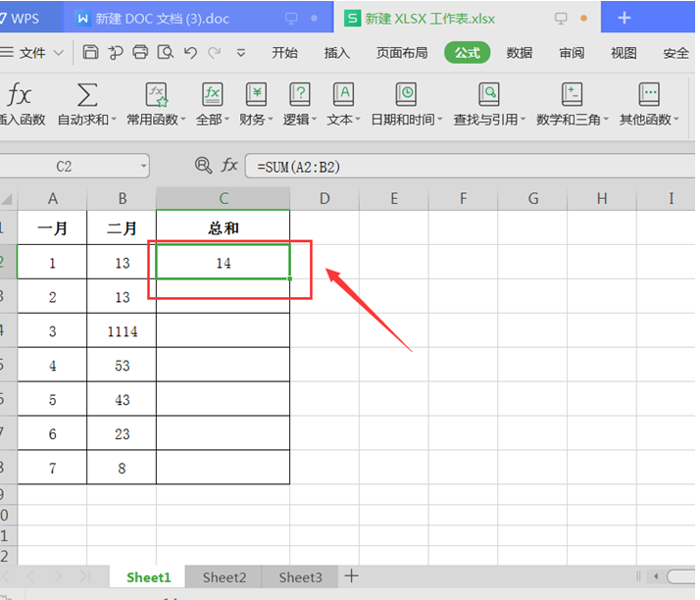Open the All functions (全部) icon
Screen dimensions: 700x600
click(212, 94)
